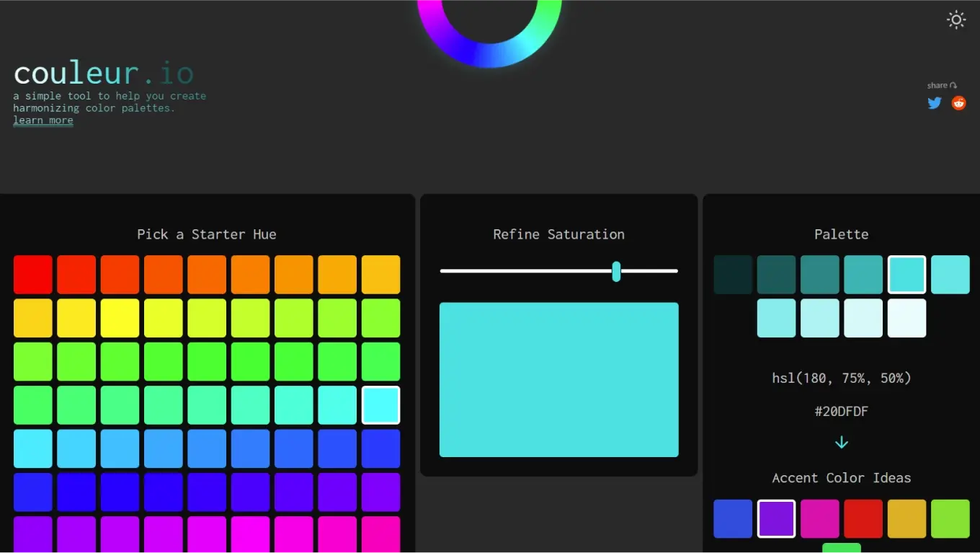Choose the darkest teal palette swatch
Viewport: 980px width, 553px height.
(x=733, y=275)
